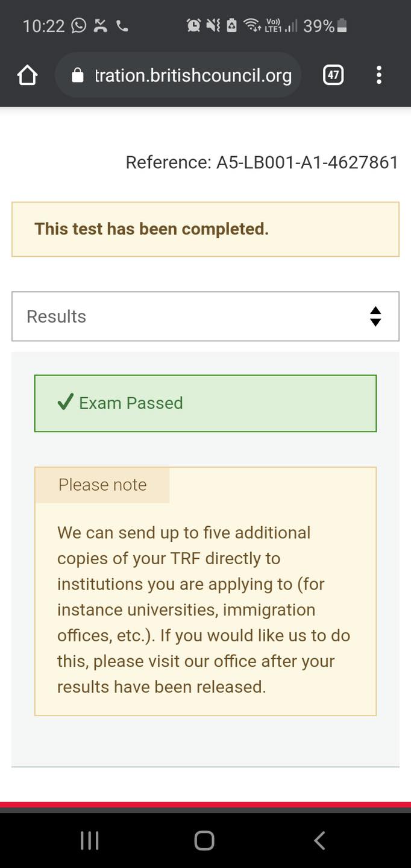Tap the Android back arrow
This screenshot has height=868, width=411.
pos(319,840)
